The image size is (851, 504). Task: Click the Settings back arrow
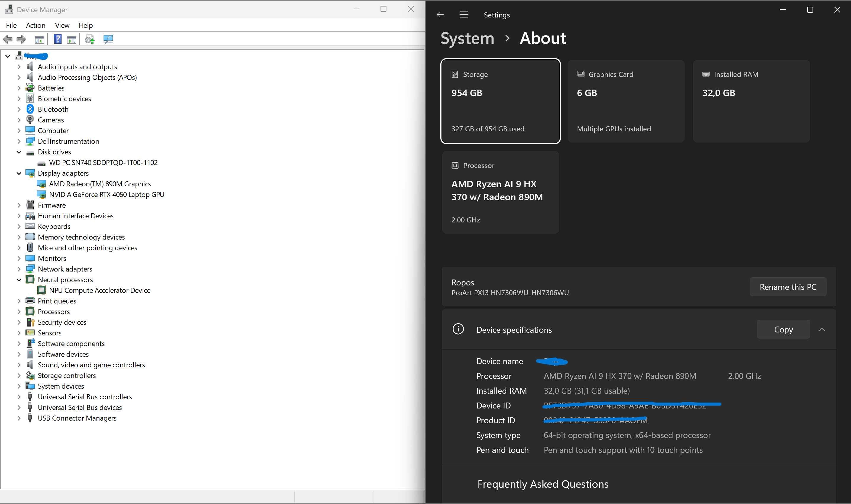[440, 14]
